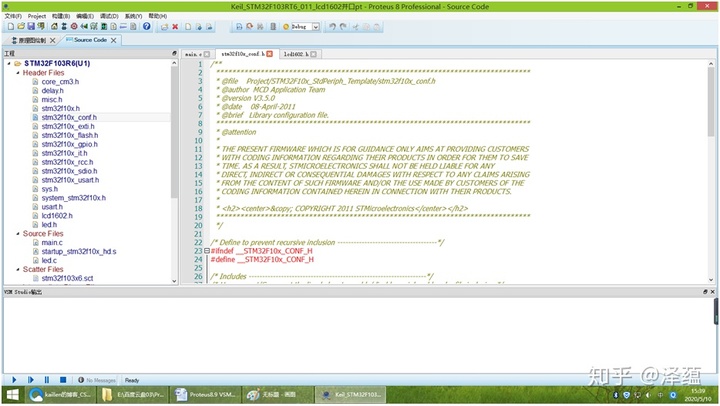Open the 帮助(H) help menu

click(158, 16)
